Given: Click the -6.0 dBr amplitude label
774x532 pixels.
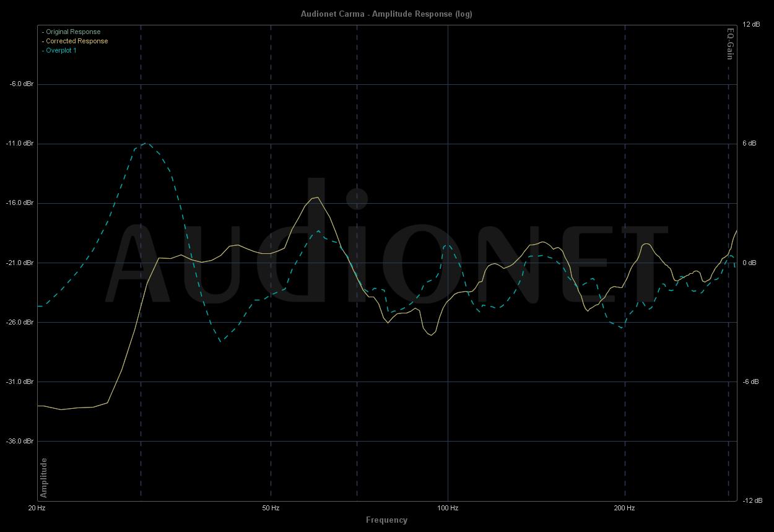Looking at the screenshot, I should [x=22, y=84].
